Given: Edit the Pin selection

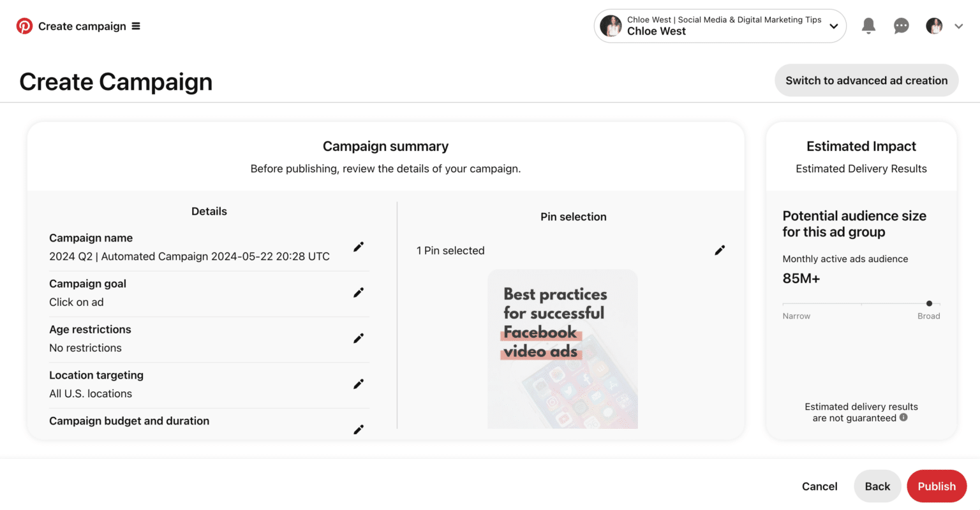Looking at the screenshot, I should [x=720, y=250].
